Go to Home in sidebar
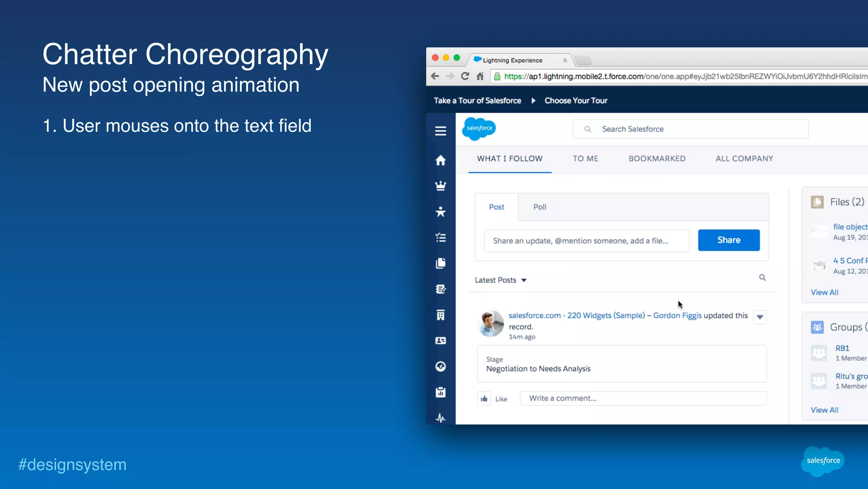 click(x=440, y=160)
